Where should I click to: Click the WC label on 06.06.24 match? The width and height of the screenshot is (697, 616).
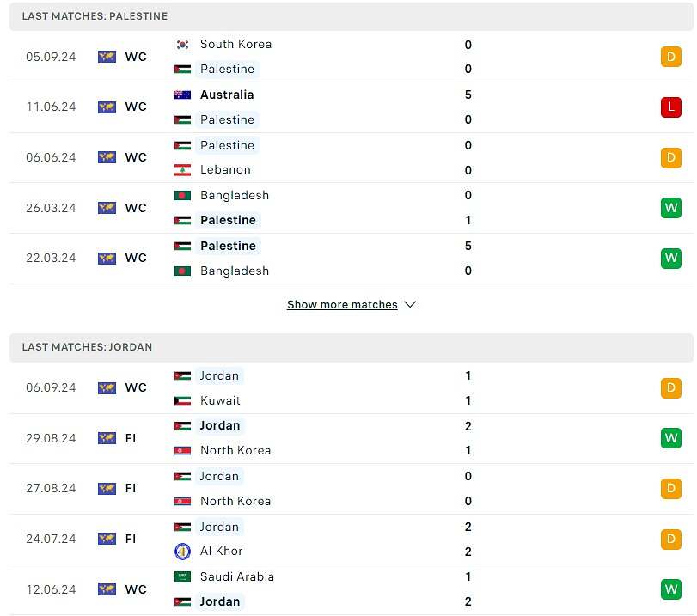(136, 157)
